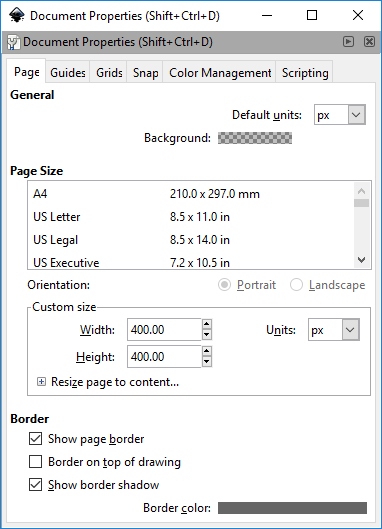The image size is (382, 529).
Task: Open the custom size Units dropdown
Action: click(334, 330)
